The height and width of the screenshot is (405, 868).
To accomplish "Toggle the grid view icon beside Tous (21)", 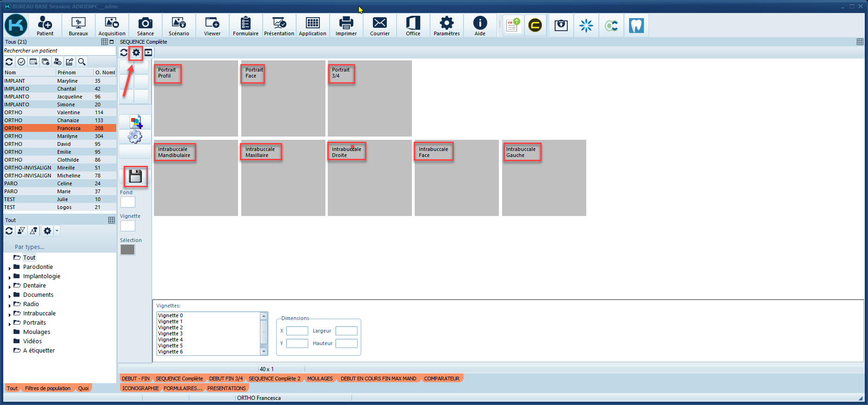I will 105,42.
